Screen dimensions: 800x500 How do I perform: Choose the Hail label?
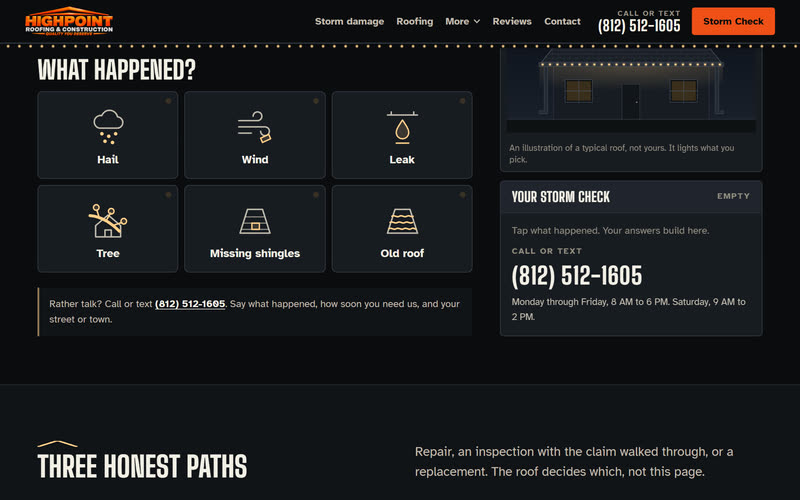tap(108, 160)
